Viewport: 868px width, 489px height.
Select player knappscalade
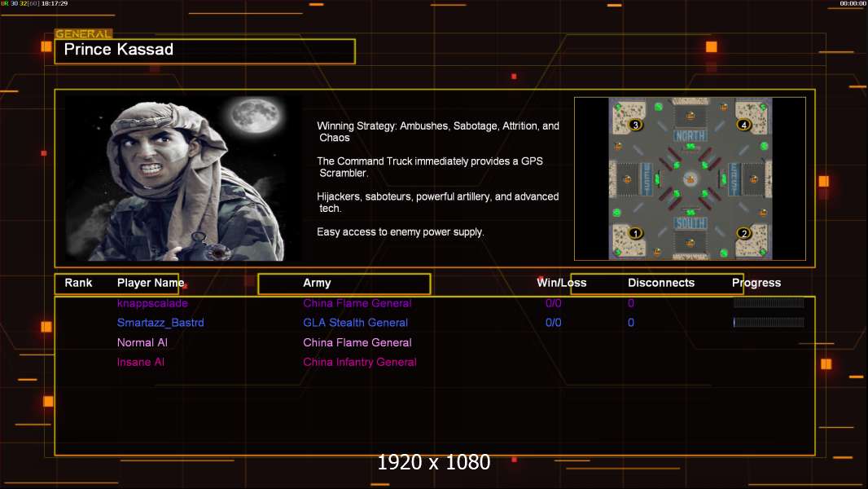pyautogui.click(x=152, y=303)
